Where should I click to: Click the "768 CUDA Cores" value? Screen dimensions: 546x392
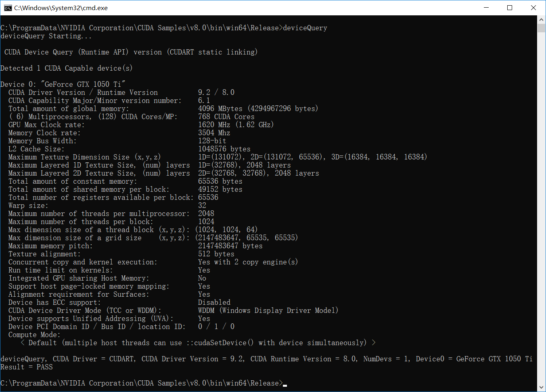226,117
